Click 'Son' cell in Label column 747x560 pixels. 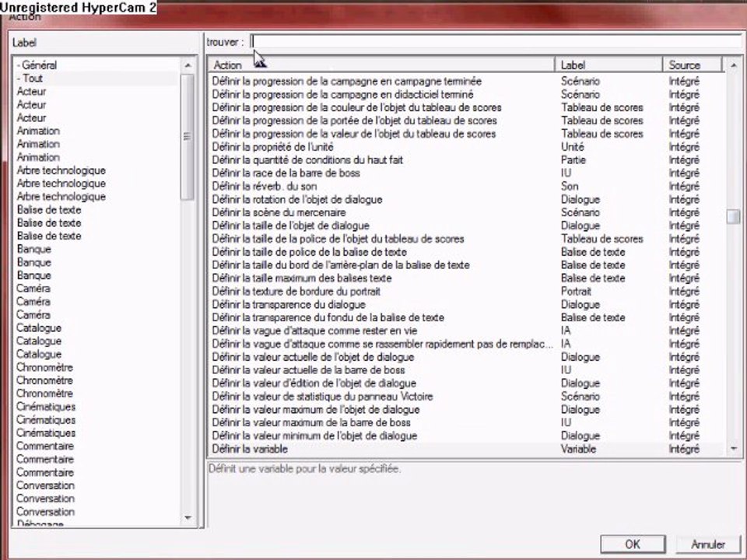point(570,186)
